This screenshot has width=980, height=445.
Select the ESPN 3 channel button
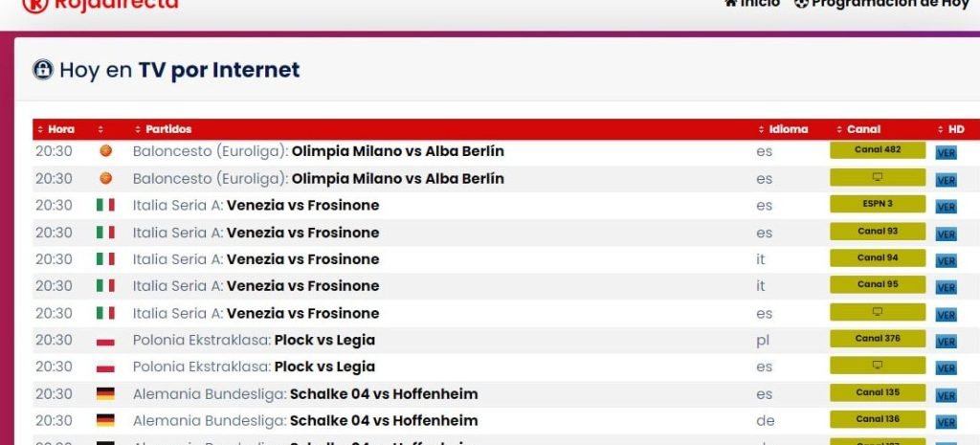click(877, 204)
